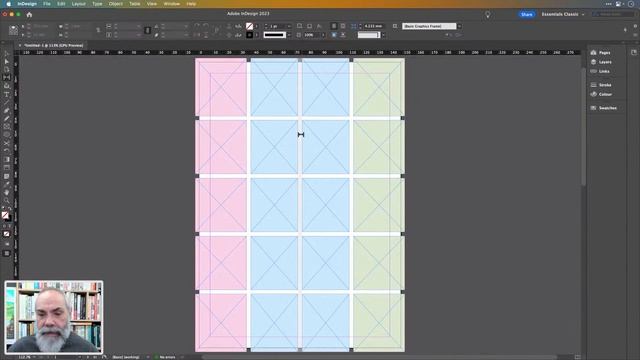This screenshot has height=360, width=640.
Task: Click the stroke colour swatch in control panel
Action: click(x=249, y=35)
